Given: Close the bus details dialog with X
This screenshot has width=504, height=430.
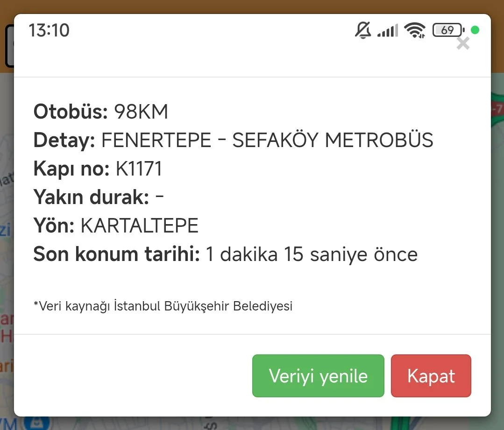Looking at the screenshot, I should (x=462, y=44).
